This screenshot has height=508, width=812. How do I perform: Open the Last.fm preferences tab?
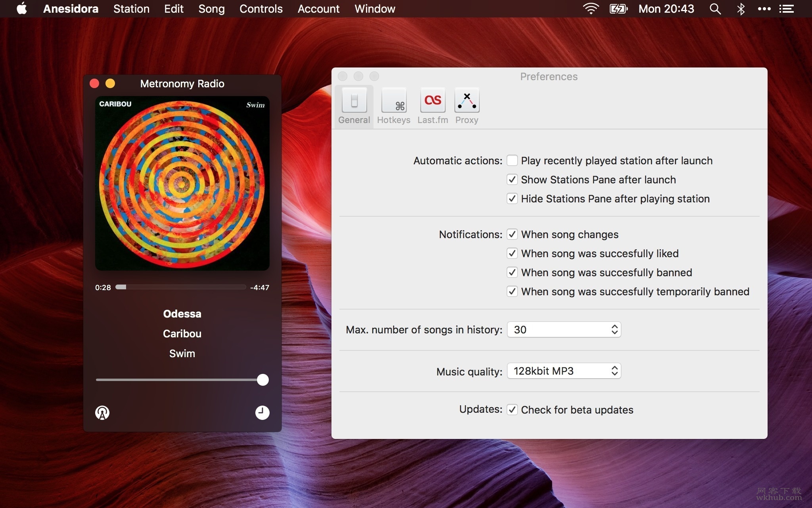pyautogui.click(x=433, y=106)
